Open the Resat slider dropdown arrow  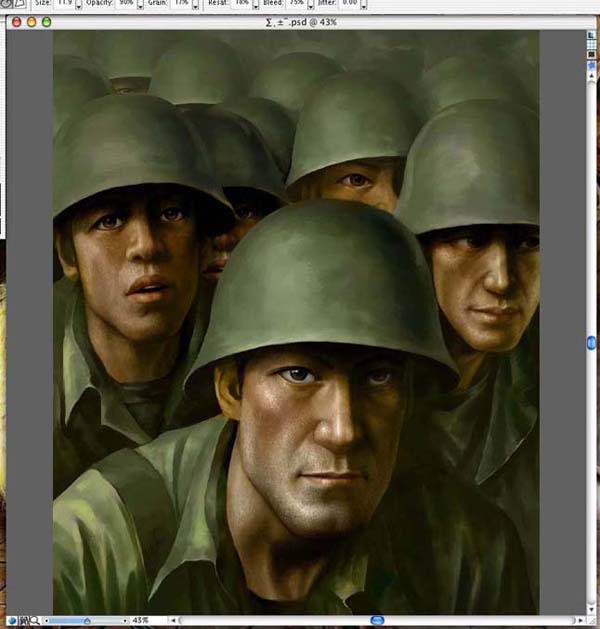(255, 5)
